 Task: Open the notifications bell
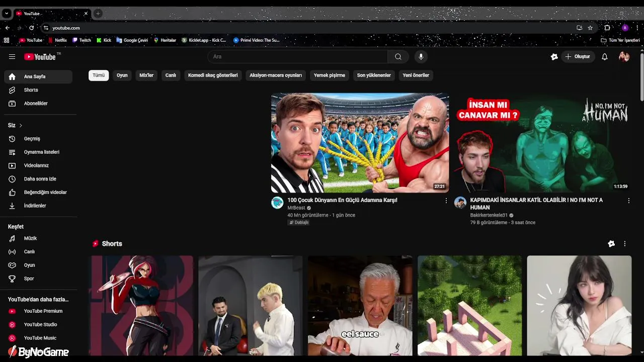[605, 57]
